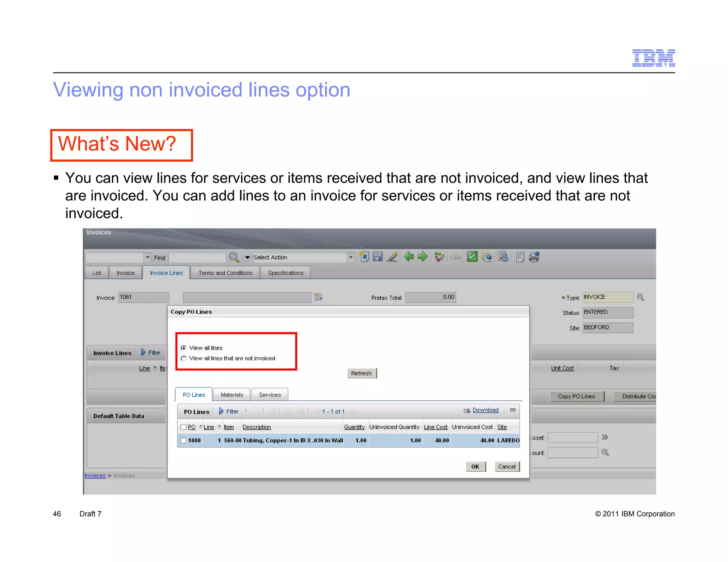The image size is (728, 562).
Task: Select View all lines that are not invoiced
Action: click(x=183, y=358)
